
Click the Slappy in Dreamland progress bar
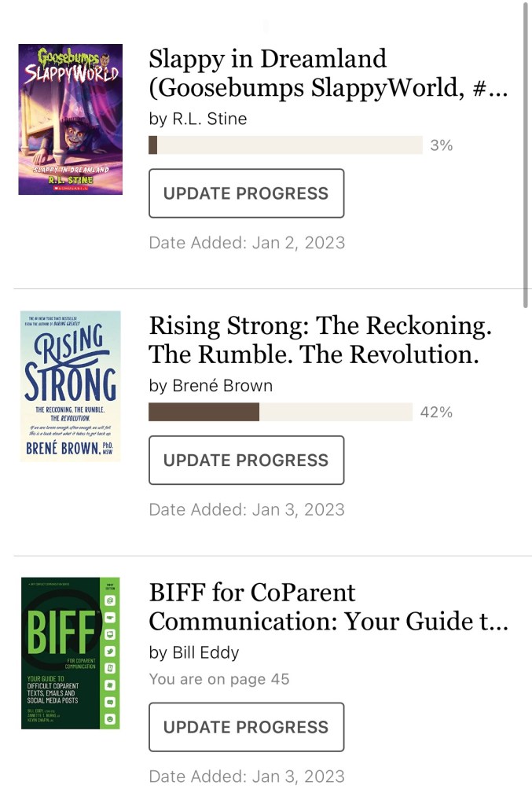click(x=285, y=145)
